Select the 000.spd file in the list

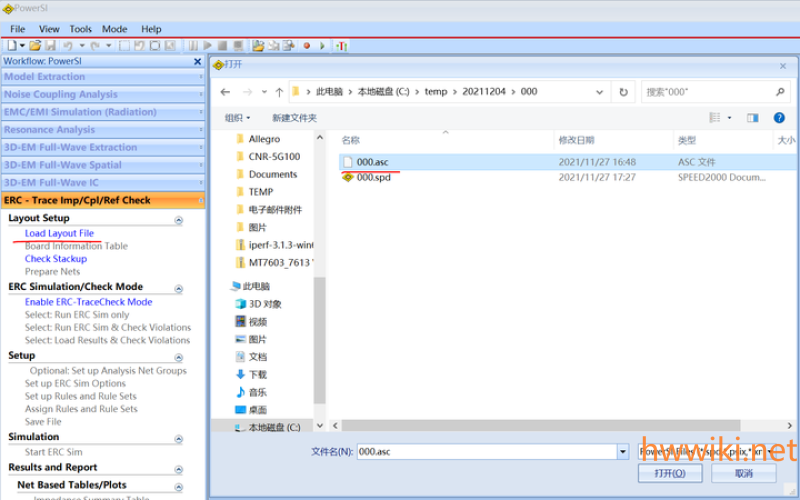tap(373, 178)
